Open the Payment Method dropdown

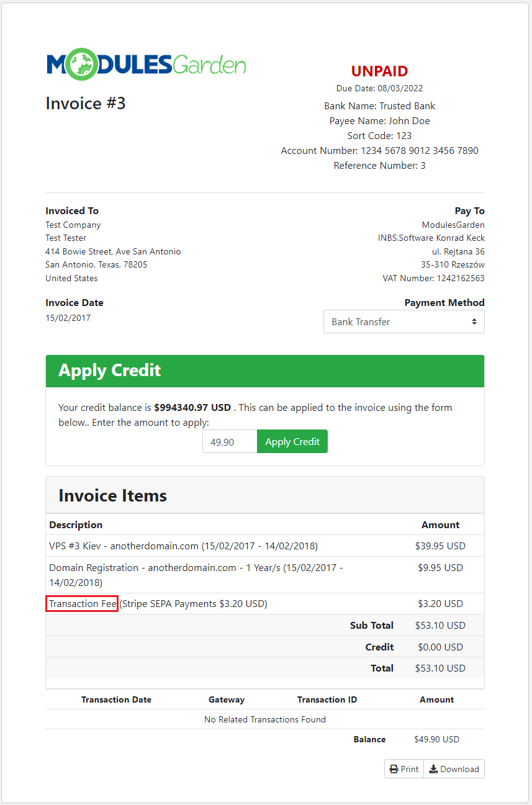pos(404,322)
